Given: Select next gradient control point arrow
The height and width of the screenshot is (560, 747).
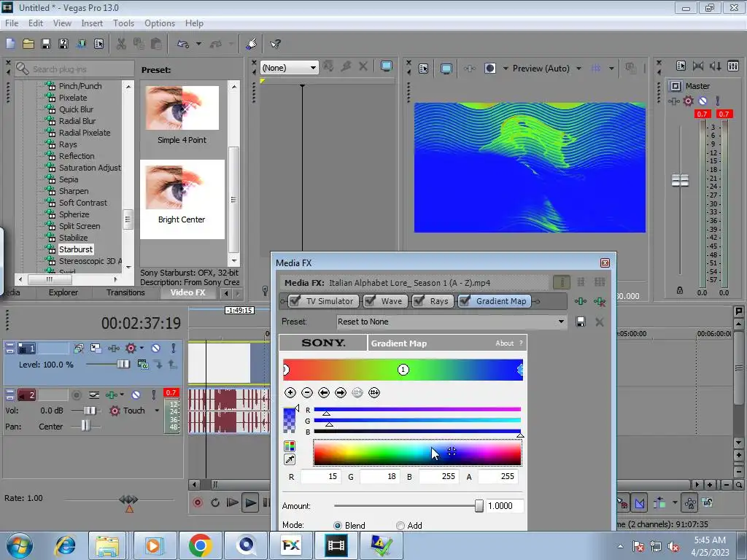Looking at the screenshot, I should coord(341,393).
